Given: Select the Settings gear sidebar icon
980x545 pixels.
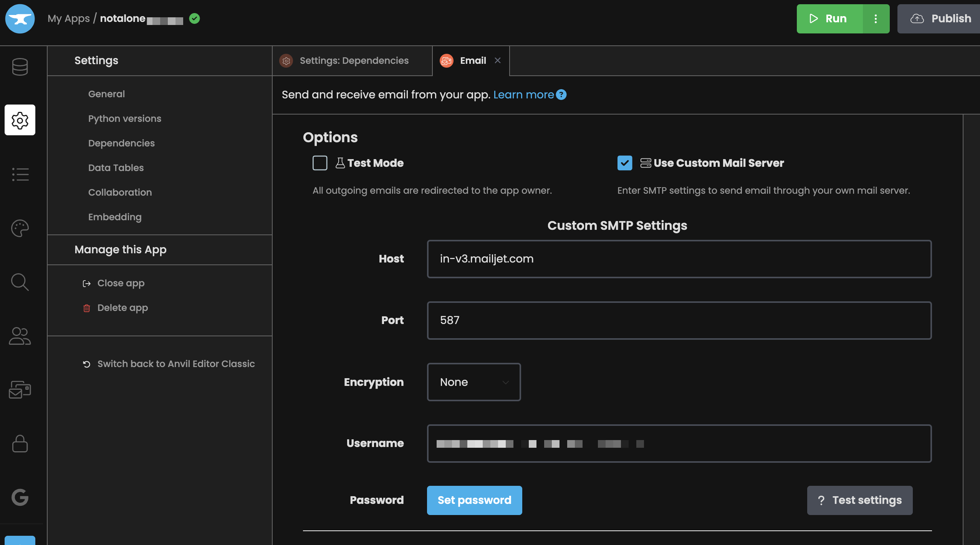Looking at the screenshot, I should tap(20, 120).
